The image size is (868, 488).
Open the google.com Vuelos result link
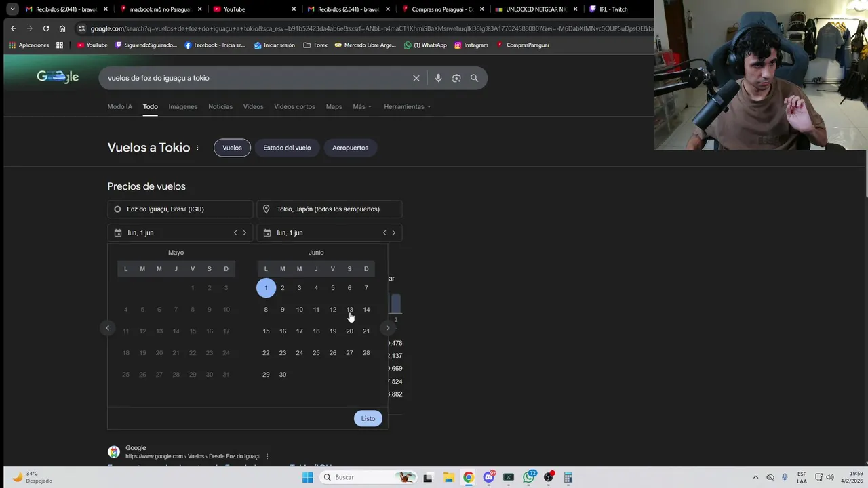click(193, 456)
